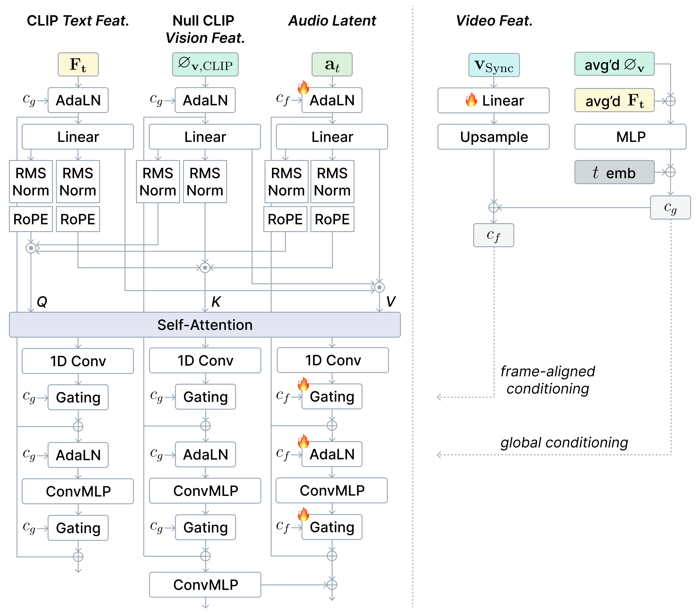Image resolution: width=700 pixels, height=614 pixels.
Task: Click the dot-circle operator above the Q label
Action: [31, 248]
